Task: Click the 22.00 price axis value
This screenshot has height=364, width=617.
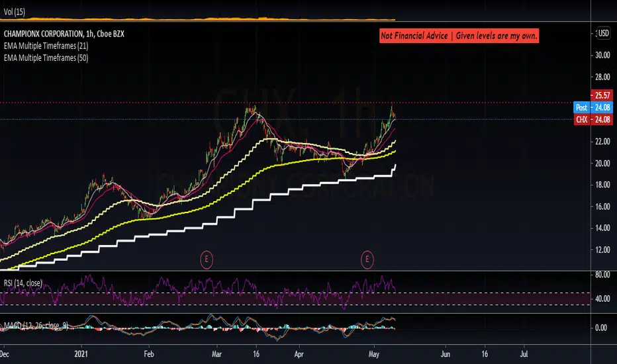Action: 602,142
